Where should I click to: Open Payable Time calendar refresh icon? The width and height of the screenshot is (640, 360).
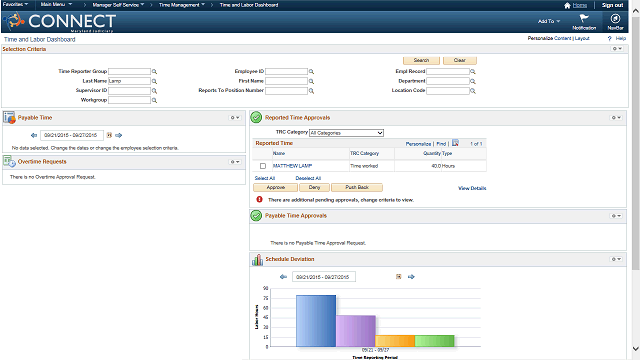pyautogui.click(x=109, y=135)
